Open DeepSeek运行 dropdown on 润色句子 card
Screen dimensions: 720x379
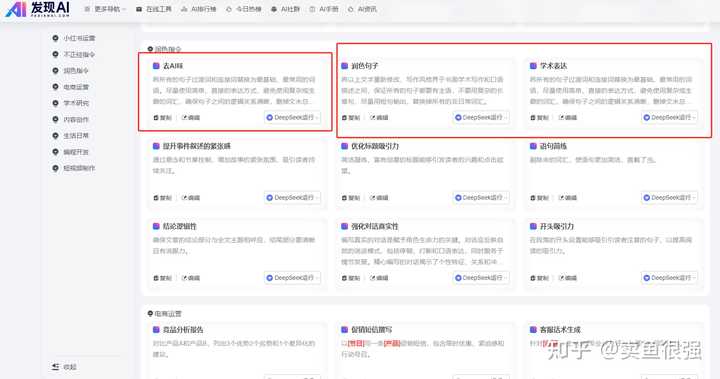pyautogui.click(x=481, y=118)
